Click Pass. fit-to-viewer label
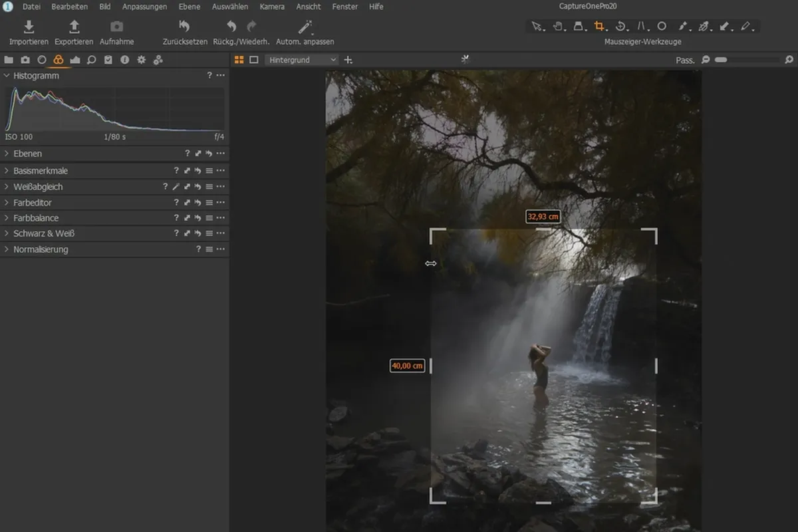Viewport: 798px width, 532px height. coord(685,60)
